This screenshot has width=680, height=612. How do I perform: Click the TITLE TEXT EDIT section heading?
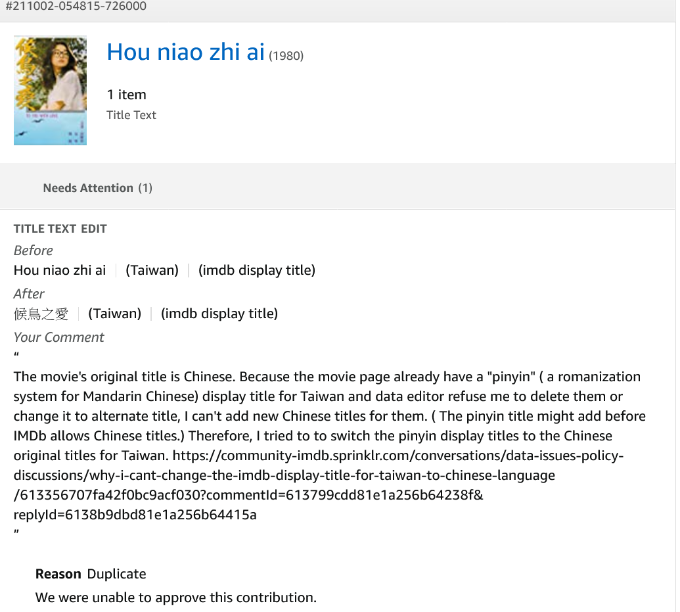coord(60,229)
